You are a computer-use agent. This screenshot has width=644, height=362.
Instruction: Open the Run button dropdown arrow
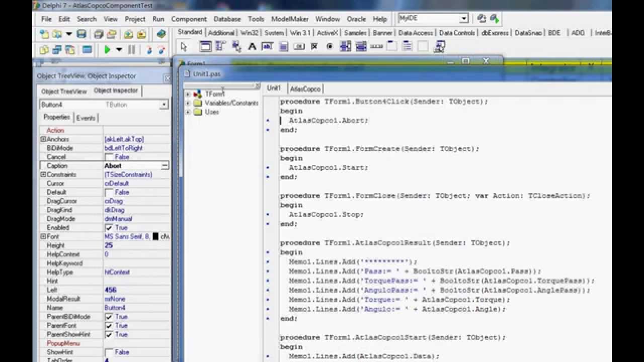[x=119, y=50]
